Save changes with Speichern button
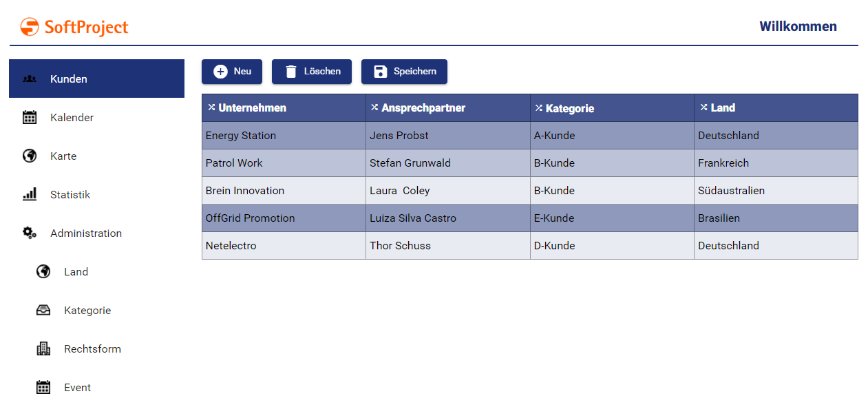 [404, 72]
